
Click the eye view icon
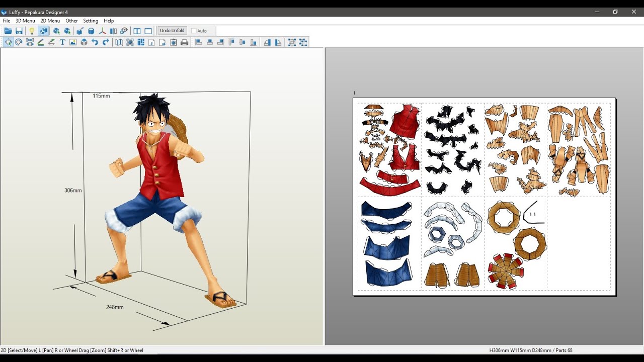124,31
